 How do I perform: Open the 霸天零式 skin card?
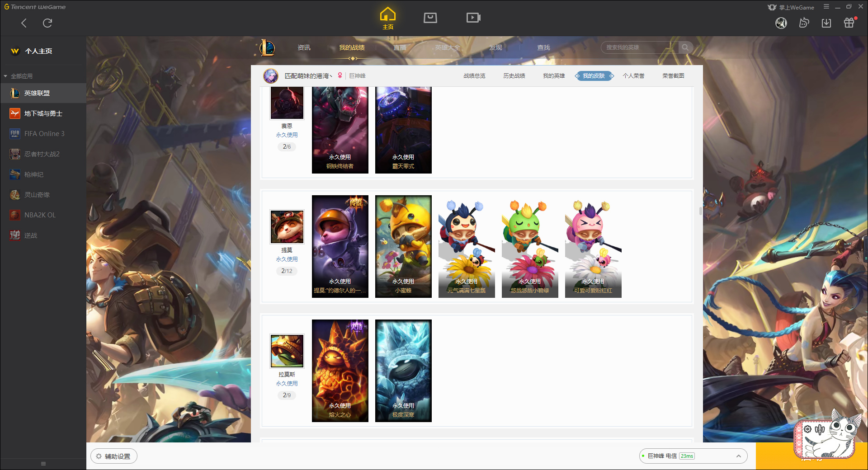click(x=403, y=130)
